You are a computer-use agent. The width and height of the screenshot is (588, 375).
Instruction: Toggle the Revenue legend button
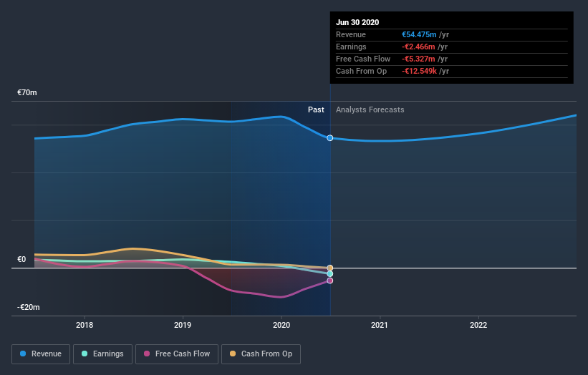[x=41, y=354]
